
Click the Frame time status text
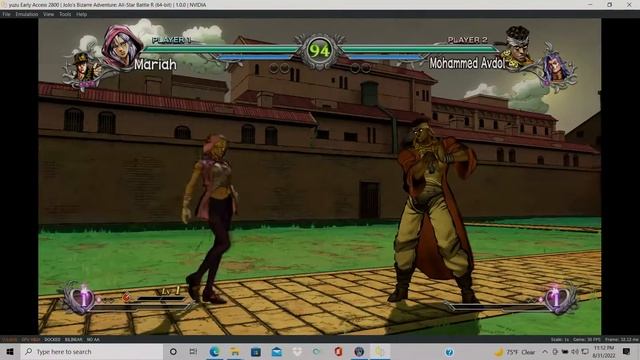[x=622, y=340]
